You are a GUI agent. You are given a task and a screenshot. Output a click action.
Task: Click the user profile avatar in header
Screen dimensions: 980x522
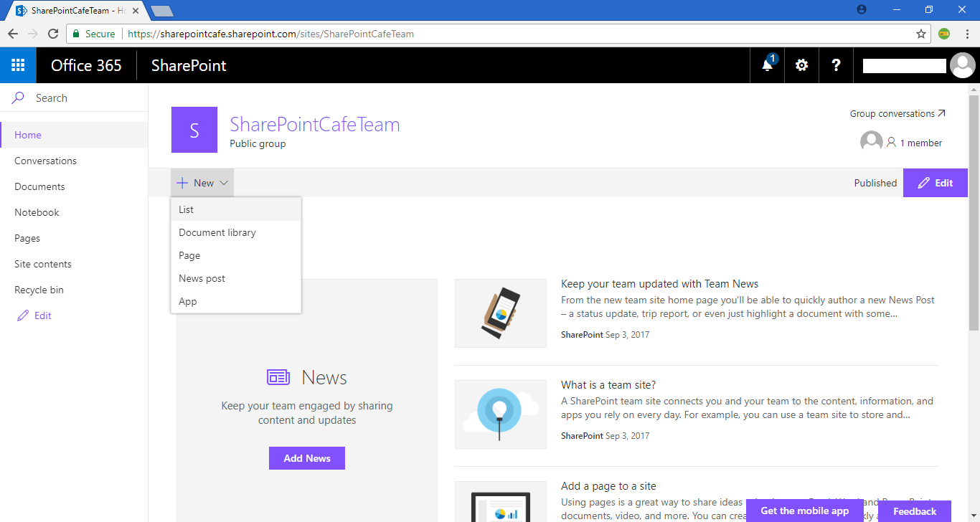coord(962,65)
